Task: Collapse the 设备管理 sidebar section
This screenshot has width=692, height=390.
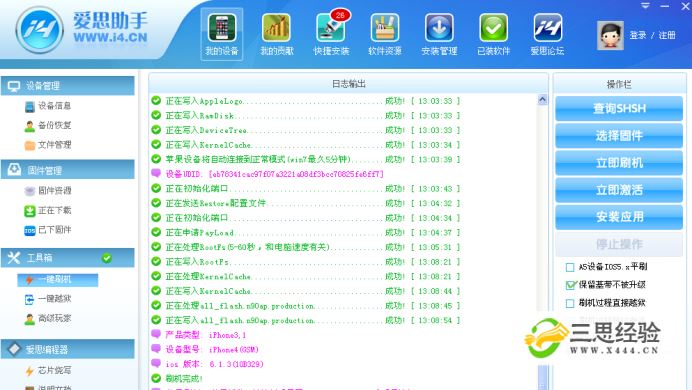Action: click(68, 86)
